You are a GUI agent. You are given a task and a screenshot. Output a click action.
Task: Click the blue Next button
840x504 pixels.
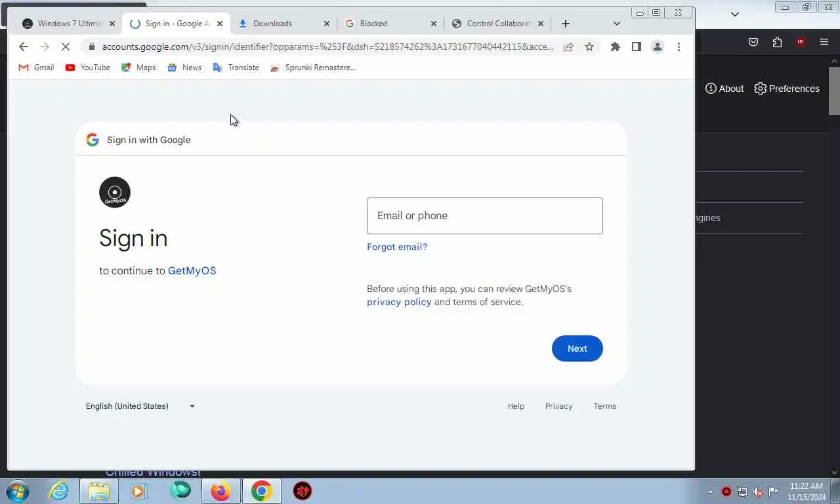click(x=577, y=348)
